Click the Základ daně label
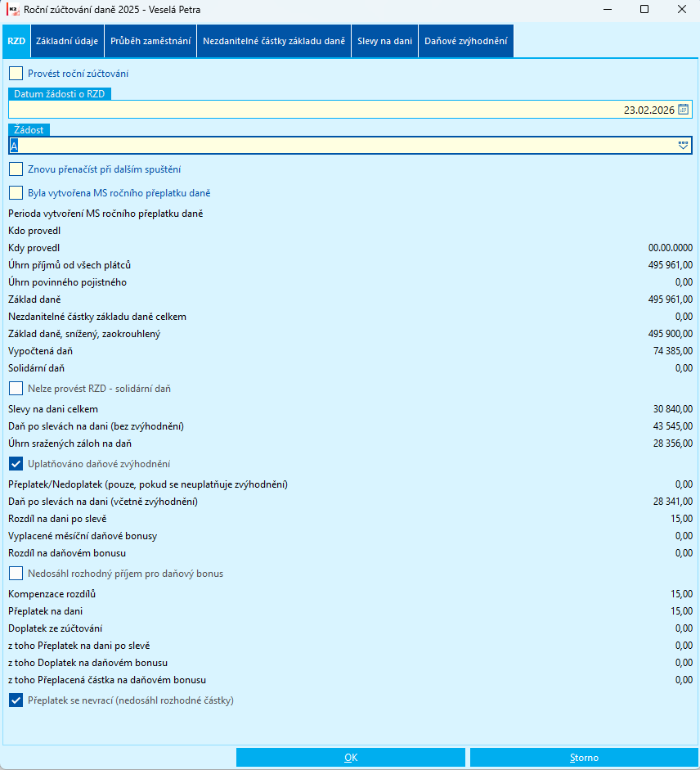Viewport: 700px width, 770px height. pyautogui.click(x=34, y=299)
